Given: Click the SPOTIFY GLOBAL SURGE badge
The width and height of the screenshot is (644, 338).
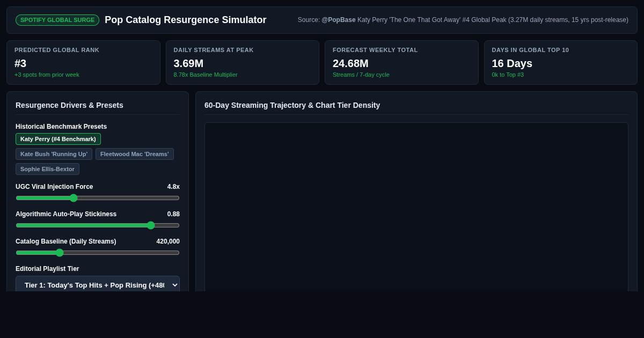Looking at the screenshot, I should [x=57, y=20].
